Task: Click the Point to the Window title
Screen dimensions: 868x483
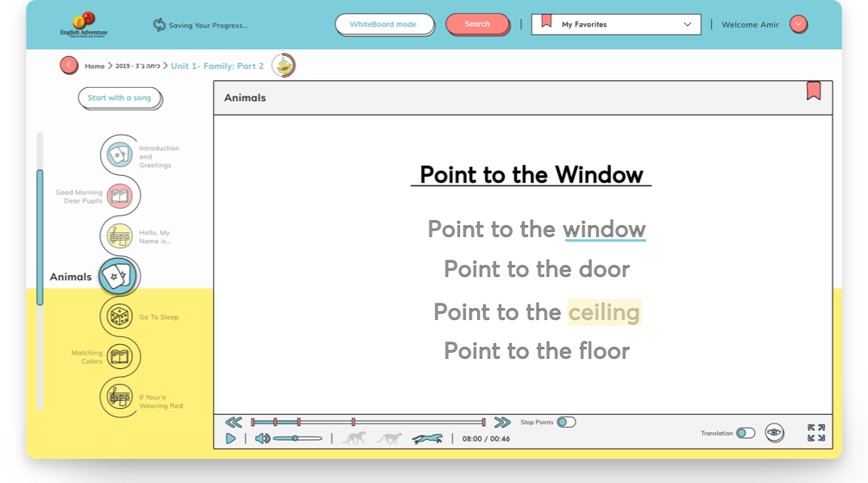Action: (x=531, y=175)
